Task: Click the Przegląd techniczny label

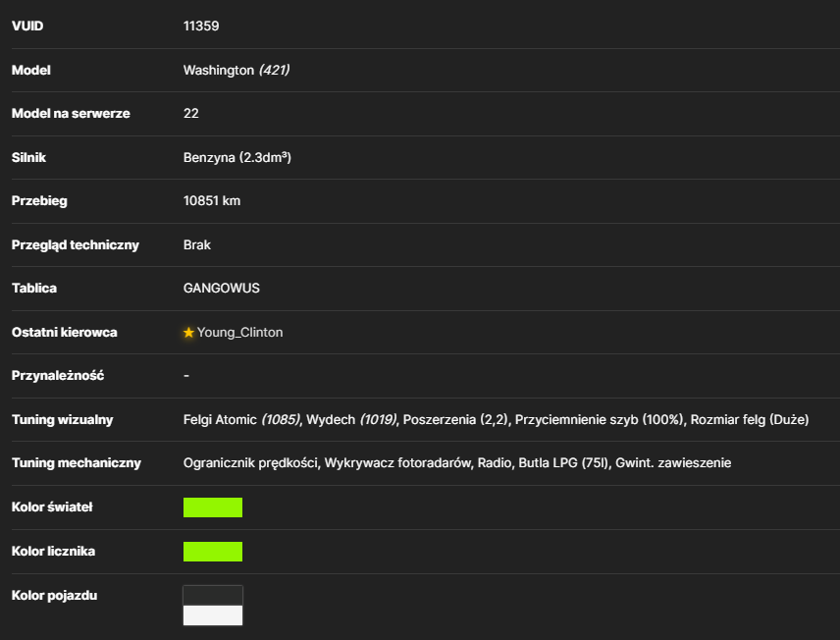Action: (76, 245)
